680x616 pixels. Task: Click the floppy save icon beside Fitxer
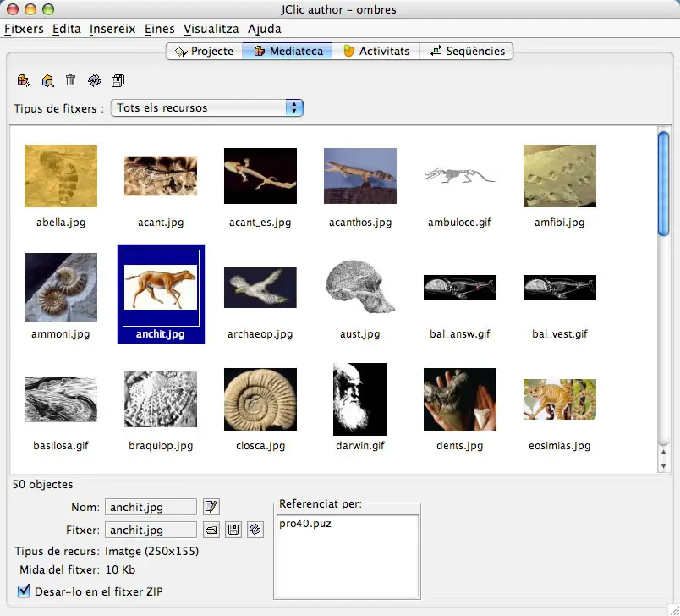pos(233,530)
